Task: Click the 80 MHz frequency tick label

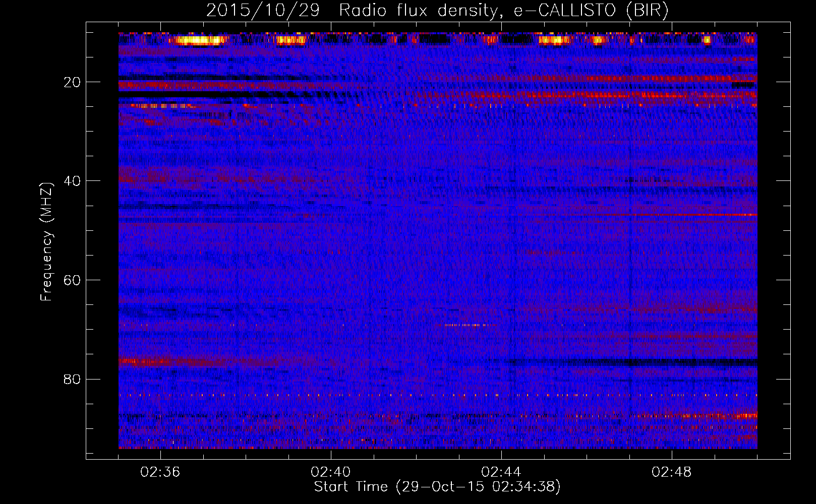Action: tap(73, 379)
